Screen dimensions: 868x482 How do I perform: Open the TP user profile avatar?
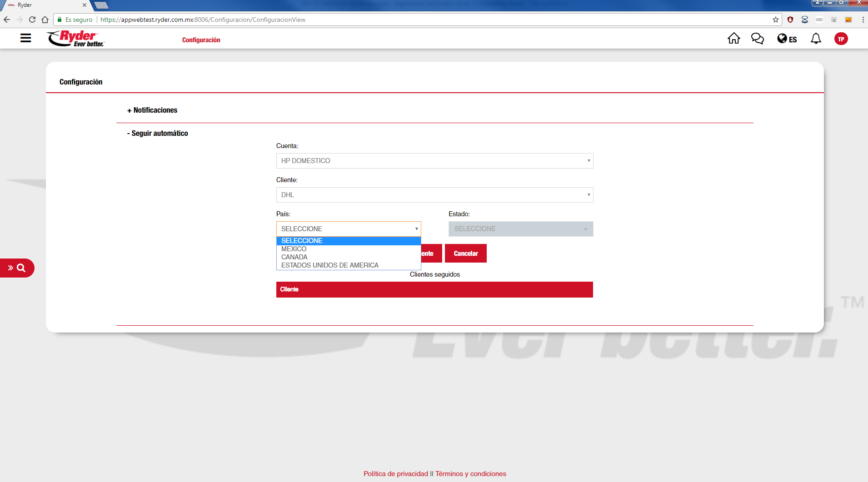pyautogui.click(x=841, y=39)
